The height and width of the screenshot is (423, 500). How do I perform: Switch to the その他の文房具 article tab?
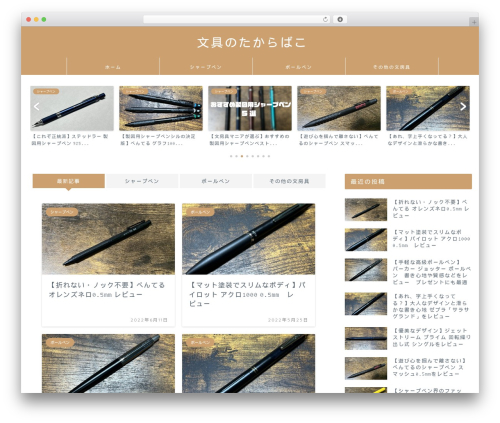tap(289, 181)
